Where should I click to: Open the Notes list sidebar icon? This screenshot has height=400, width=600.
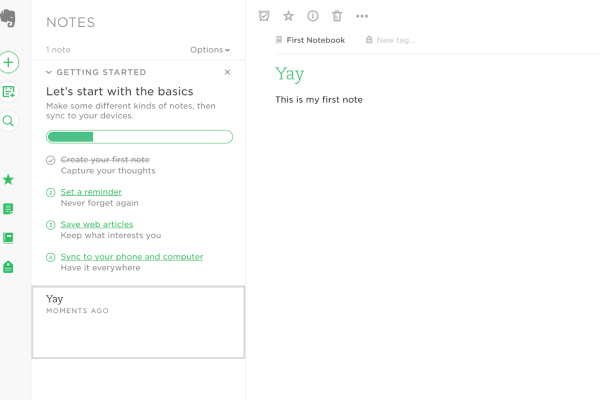point(8,209)
